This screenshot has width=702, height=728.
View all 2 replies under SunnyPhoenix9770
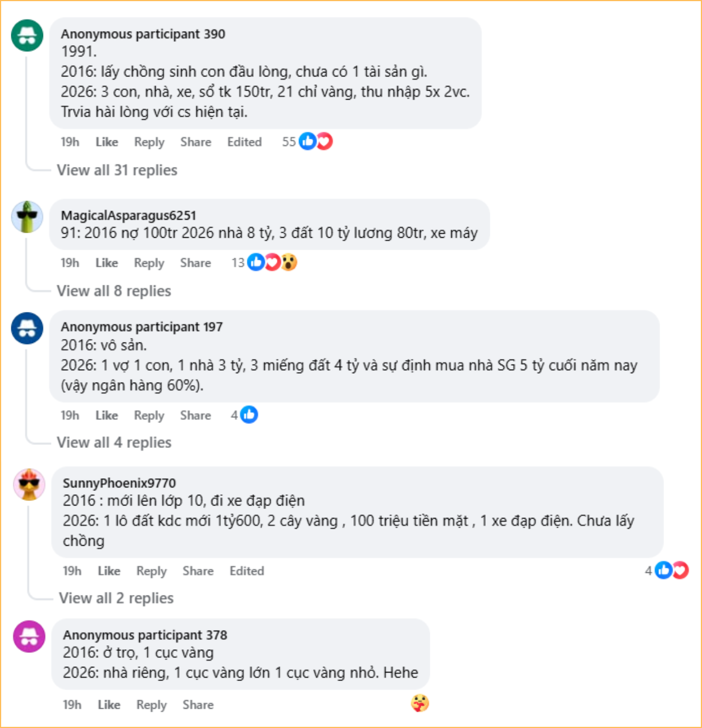point(116,598)
